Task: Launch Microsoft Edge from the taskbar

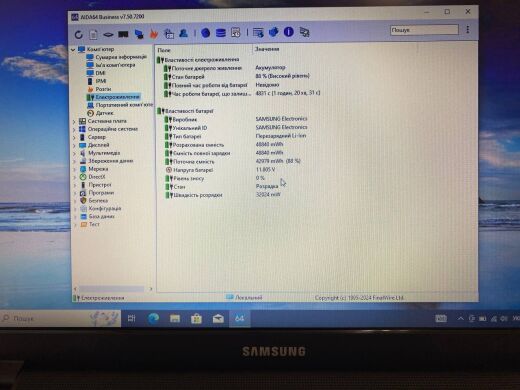Action: [153, 319]
